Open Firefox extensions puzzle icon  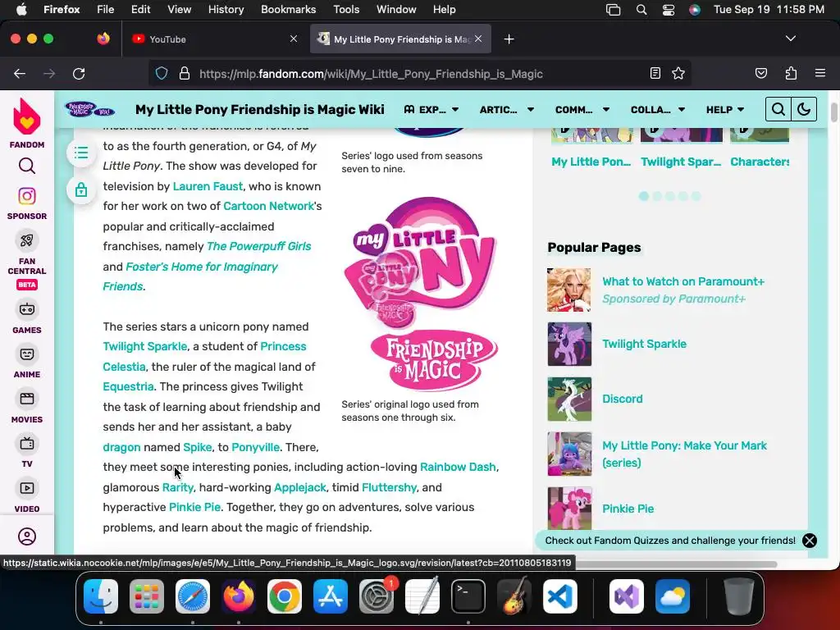click(x=791, y=73)
